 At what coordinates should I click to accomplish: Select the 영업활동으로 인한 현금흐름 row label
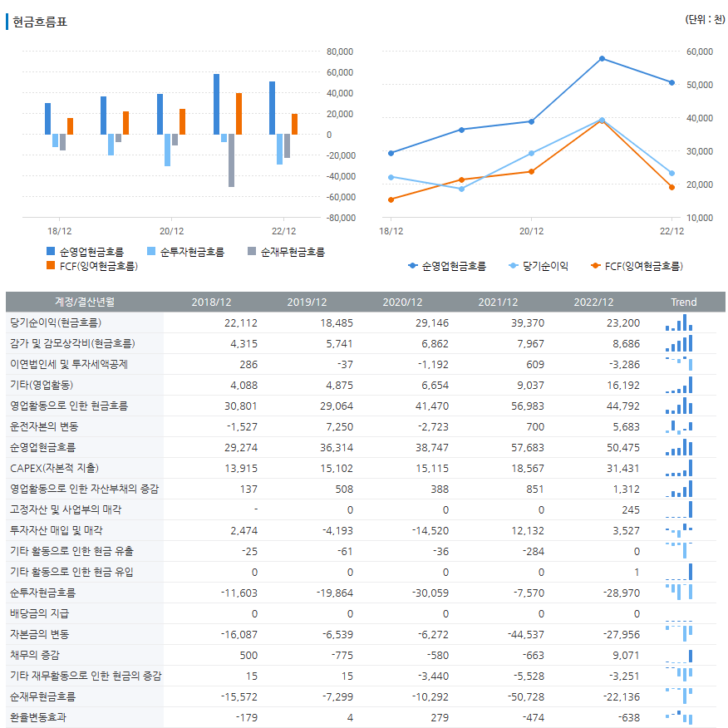[x=69, y=406]
